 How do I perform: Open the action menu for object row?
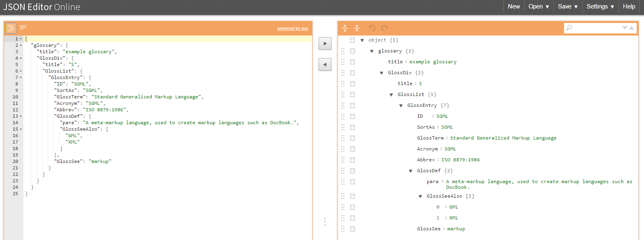[352, 40]
